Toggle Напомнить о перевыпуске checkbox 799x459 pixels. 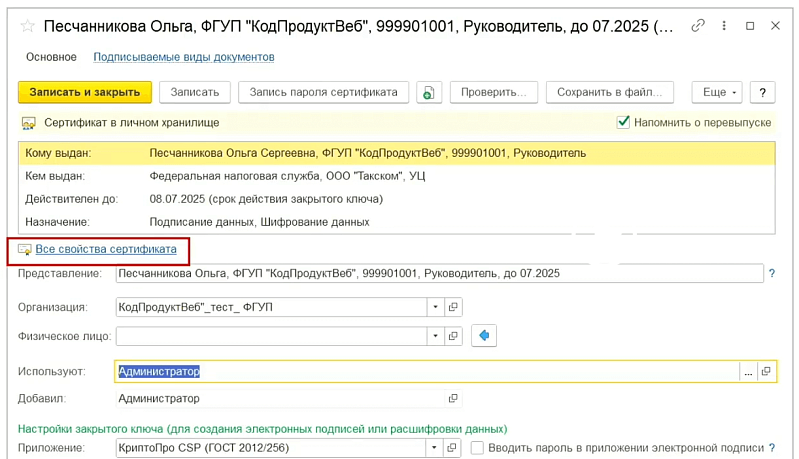pos(623,122)
